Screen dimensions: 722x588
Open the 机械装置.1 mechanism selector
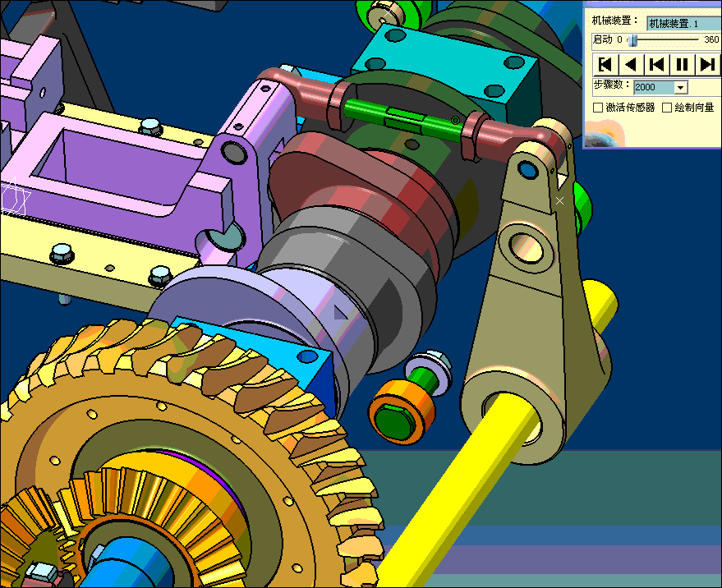click(x=682, y=24)
